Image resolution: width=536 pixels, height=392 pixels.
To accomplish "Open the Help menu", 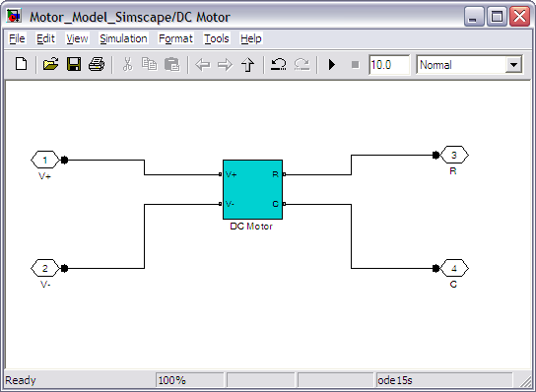I will click(x=251, y=38).
